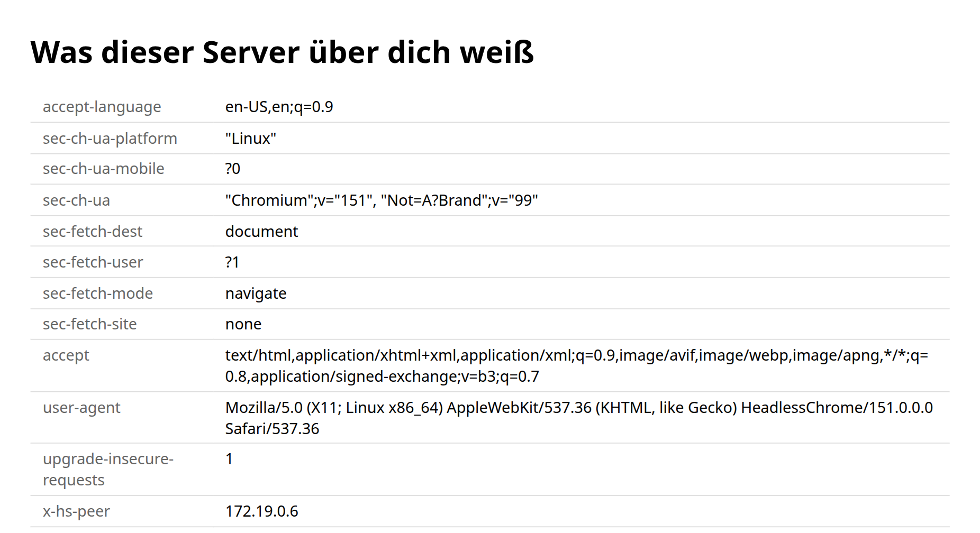The image size is (980, 533).
Task: Click the Mozilla/5.0 HeadlessChrome user-agent string
Action: click(x=579, y=418)
